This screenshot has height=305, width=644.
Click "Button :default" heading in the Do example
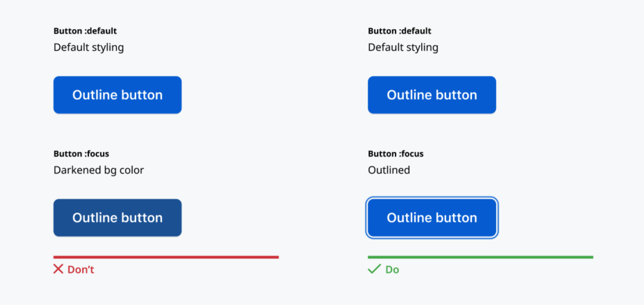click(400, 31)
